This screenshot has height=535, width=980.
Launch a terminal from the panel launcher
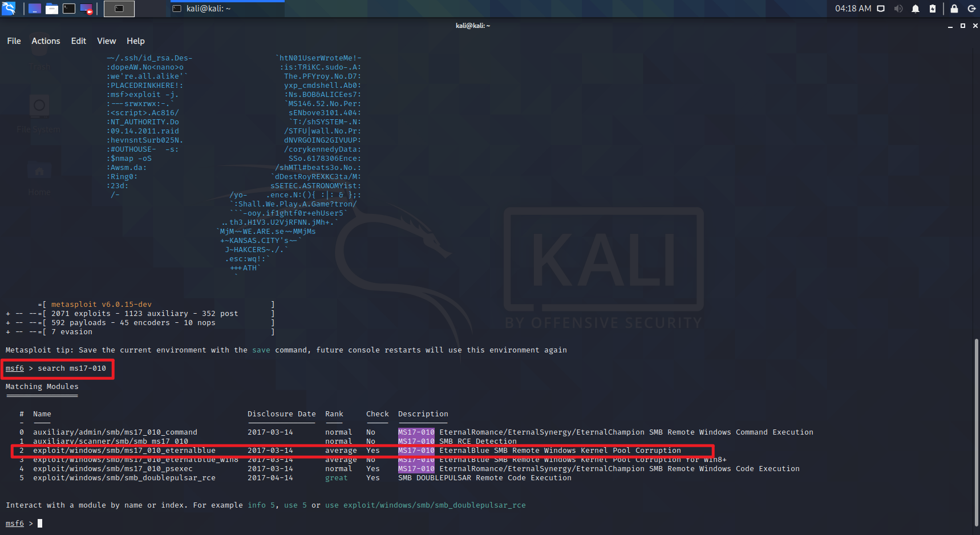69,9
